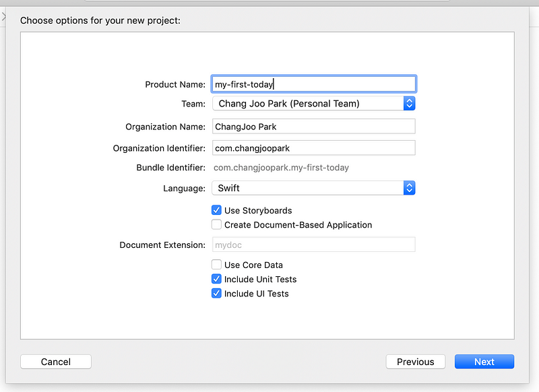Click the Cancel button
539x392 pixels.
pos(56,362)
